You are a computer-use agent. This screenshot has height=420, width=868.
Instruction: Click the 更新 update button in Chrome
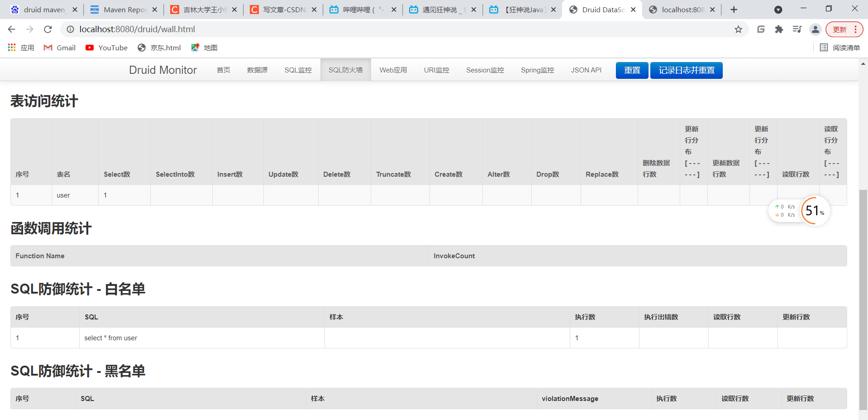point(844,29)
